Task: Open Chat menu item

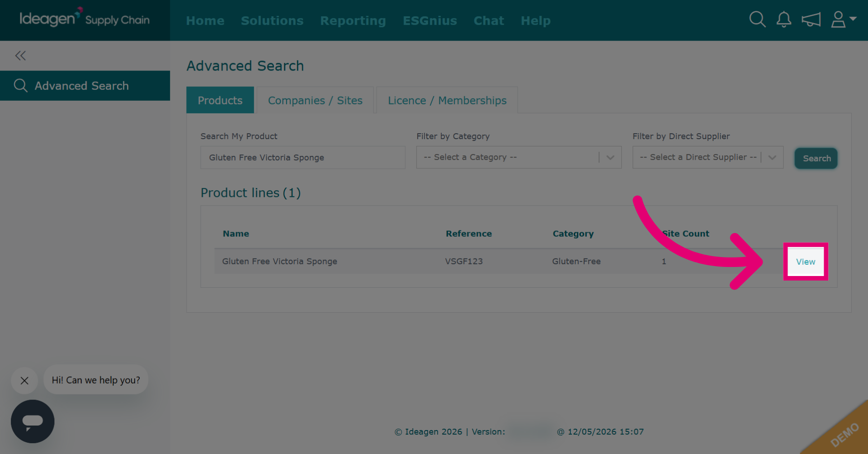Action: (489, 21)
